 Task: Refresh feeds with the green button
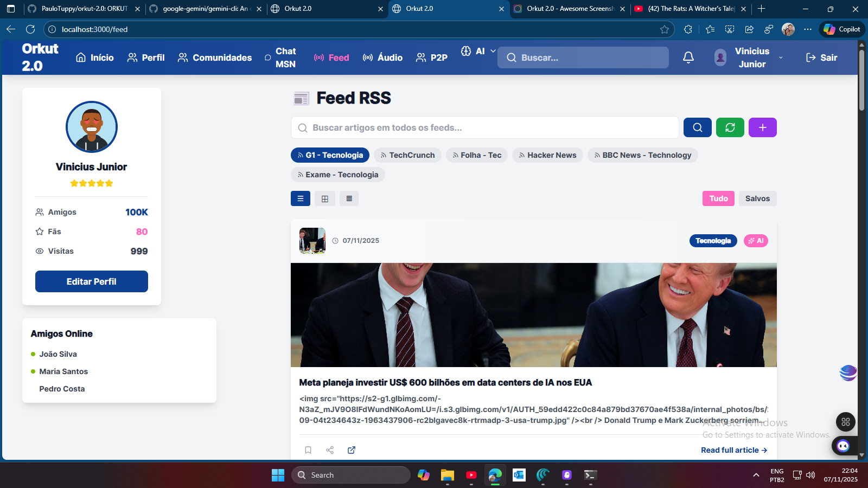click(730, 127)
